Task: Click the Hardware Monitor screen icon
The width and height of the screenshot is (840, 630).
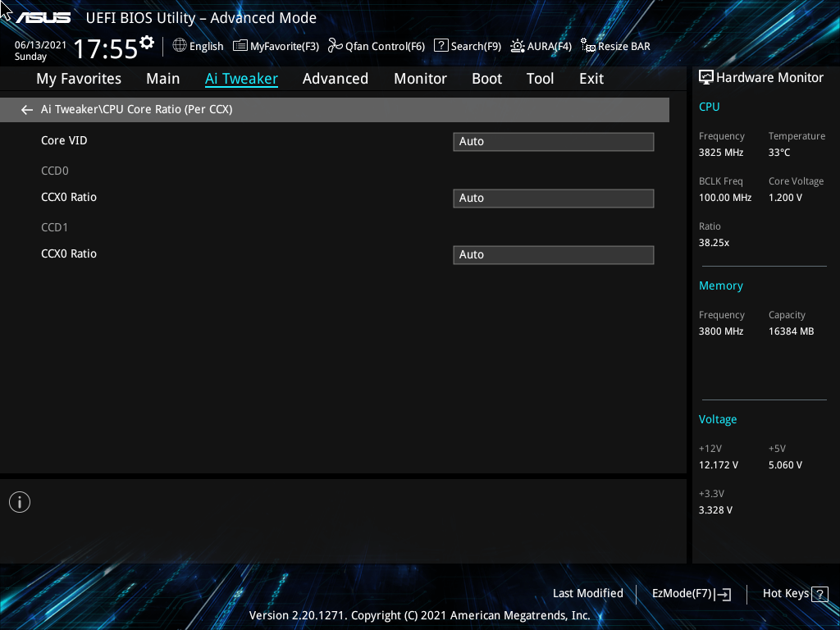Action: pyautogui.click(x=706, y=78)
